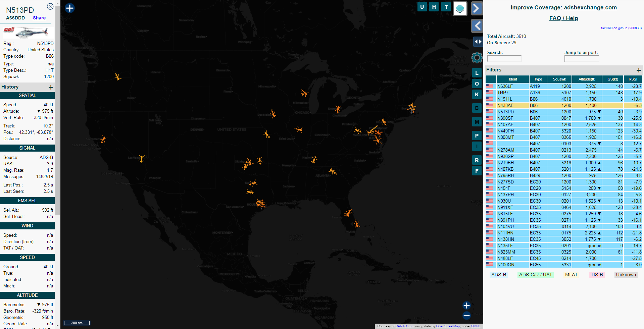Image resolution: width=644 pixels, height=329 pixels.
Task: Open the adsbexchange.com link
Action: tap(590, 7)
